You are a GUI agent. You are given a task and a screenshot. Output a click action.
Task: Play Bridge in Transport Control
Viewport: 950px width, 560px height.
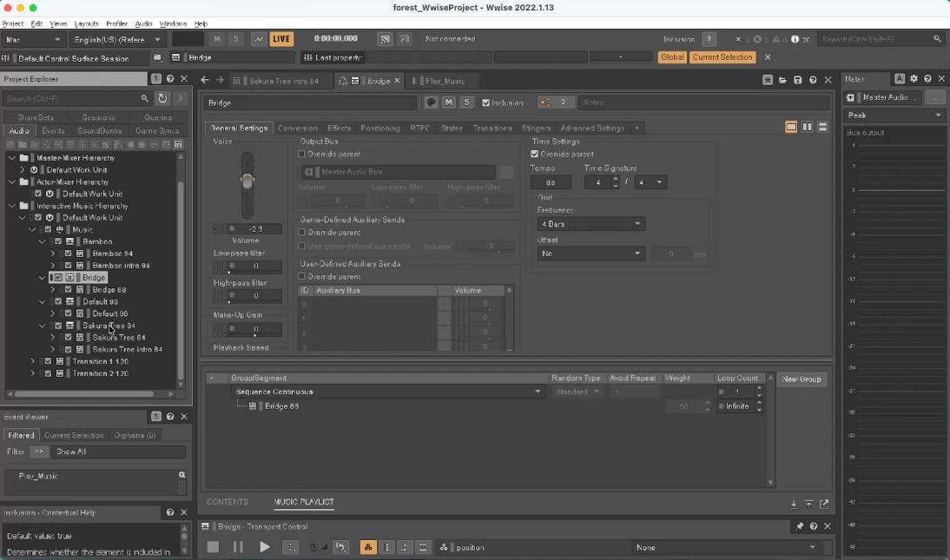[x=265, y=547]
